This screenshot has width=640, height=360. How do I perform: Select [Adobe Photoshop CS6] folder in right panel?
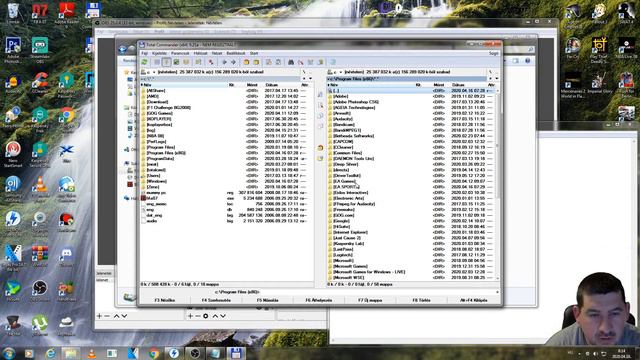tap(356, 102)
